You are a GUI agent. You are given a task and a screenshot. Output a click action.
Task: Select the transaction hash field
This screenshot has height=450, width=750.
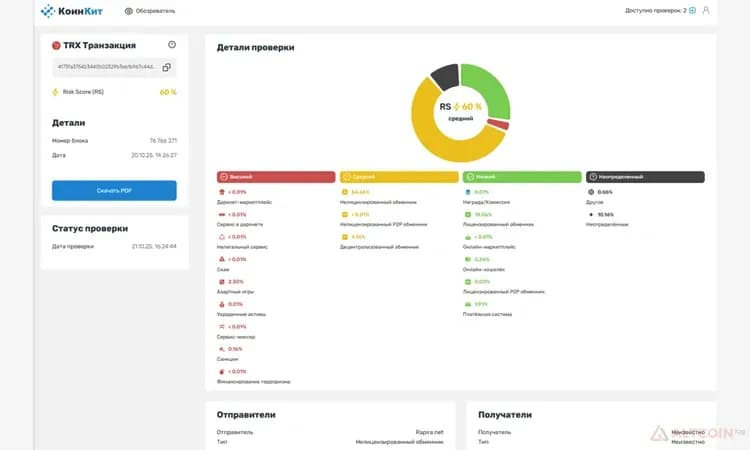pos(114,67)
